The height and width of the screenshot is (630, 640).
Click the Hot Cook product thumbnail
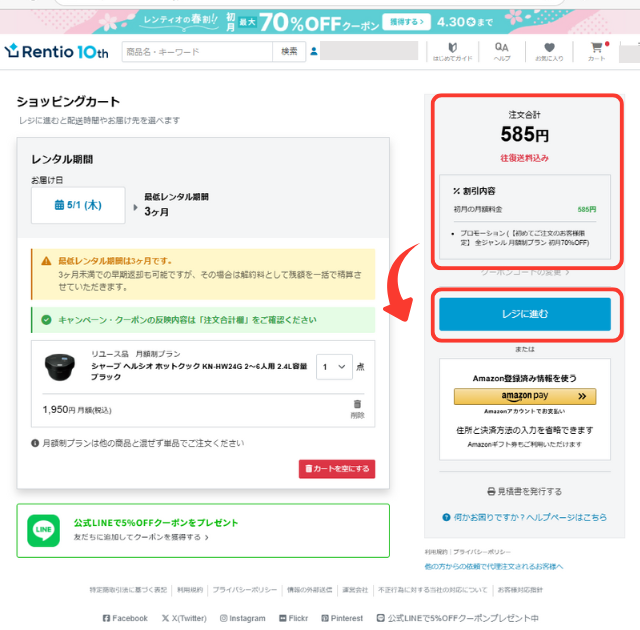tap(60, 367)
